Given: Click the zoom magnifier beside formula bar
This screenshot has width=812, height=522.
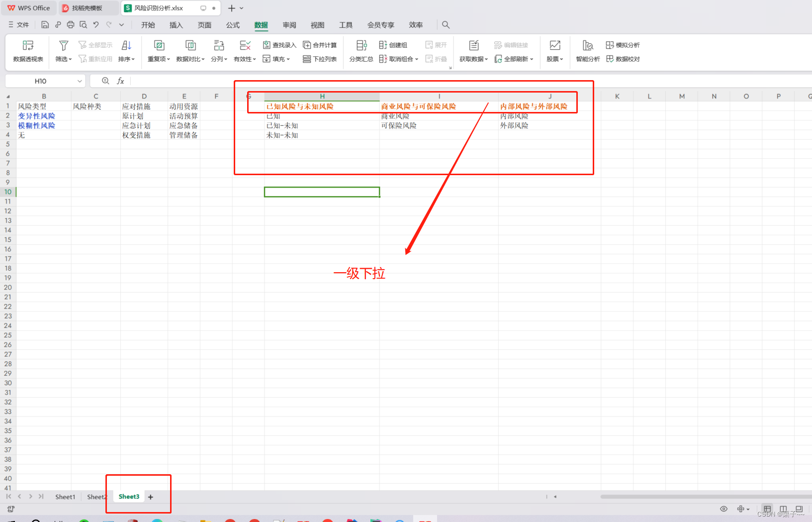Looking at the screenshot, I should (x=105, y=81).
